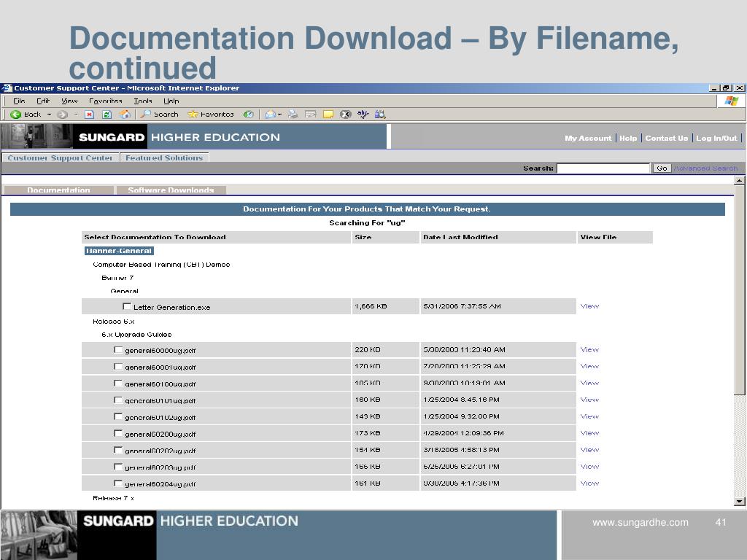Click the Mail envelope toolbar icon
This screenshot has height=560, width=747.
tap(270, 114)
